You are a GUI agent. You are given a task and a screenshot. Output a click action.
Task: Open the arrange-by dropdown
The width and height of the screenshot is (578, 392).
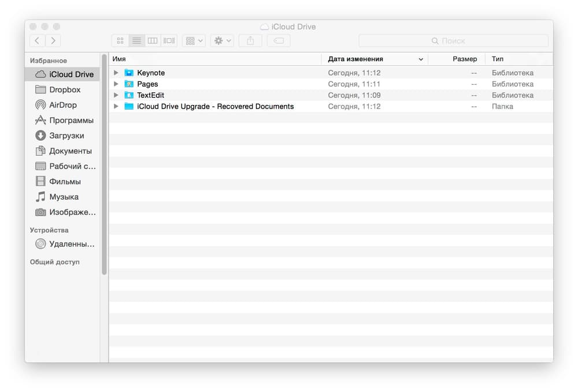(x=194, y=40)
